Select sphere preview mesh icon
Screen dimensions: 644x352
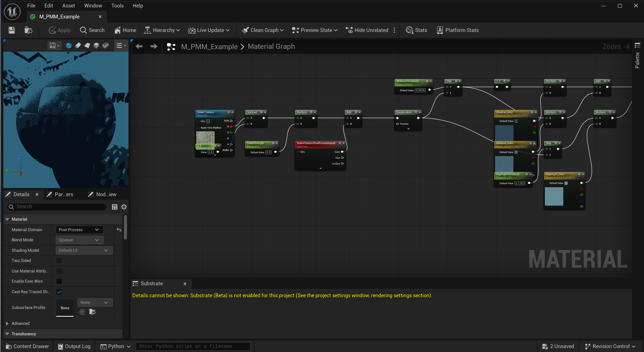(x=69, y=46)
